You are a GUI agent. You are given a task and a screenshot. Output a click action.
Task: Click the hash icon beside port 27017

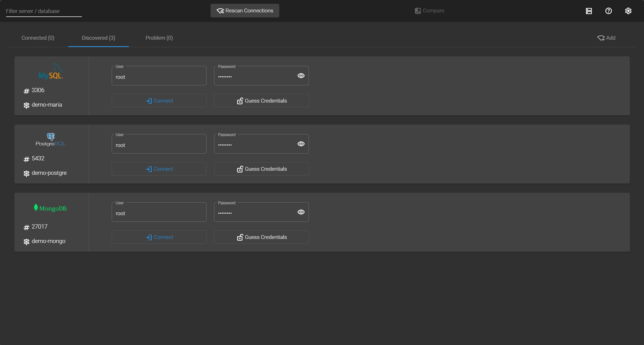pos(26,227)
